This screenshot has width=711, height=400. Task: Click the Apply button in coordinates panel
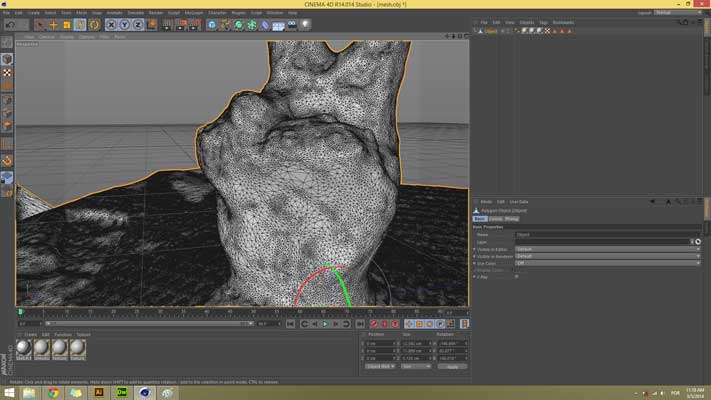pyautogui.click(x=452, y=366)
